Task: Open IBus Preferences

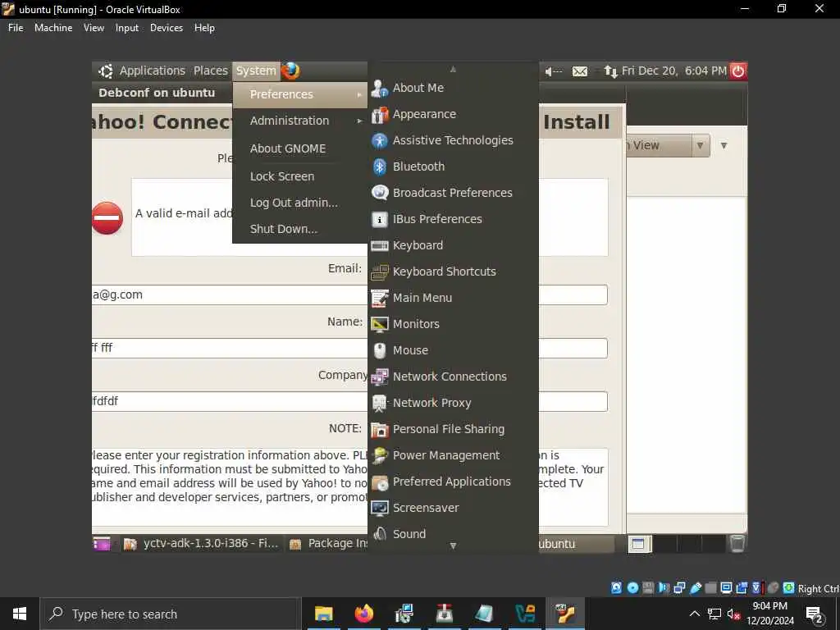Action: click(453, 219)
